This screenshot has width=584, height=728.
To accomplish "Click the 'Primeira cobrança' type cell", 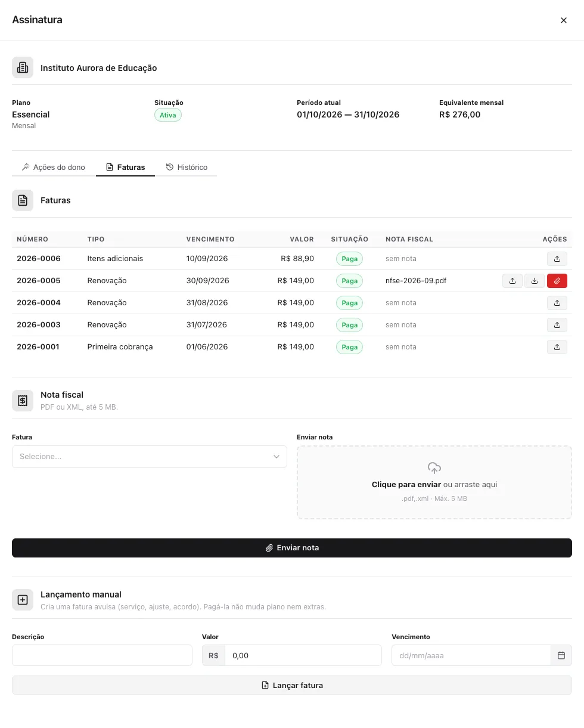I will tap(120, 347).
